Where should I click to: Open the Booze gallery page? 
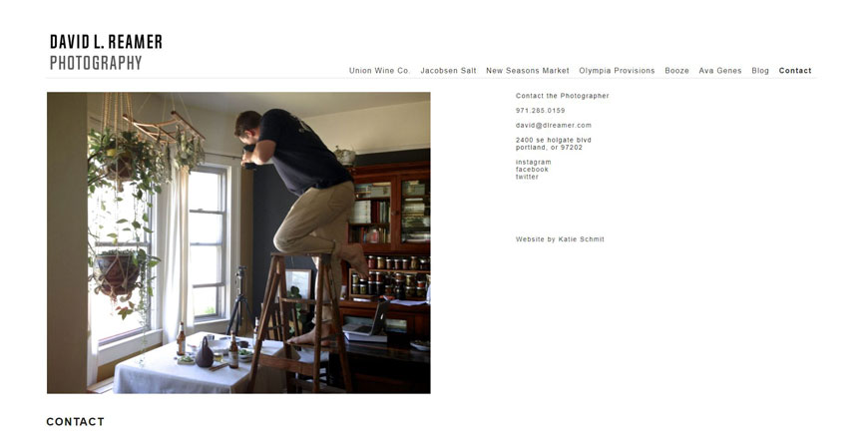[x=676, y=71]
